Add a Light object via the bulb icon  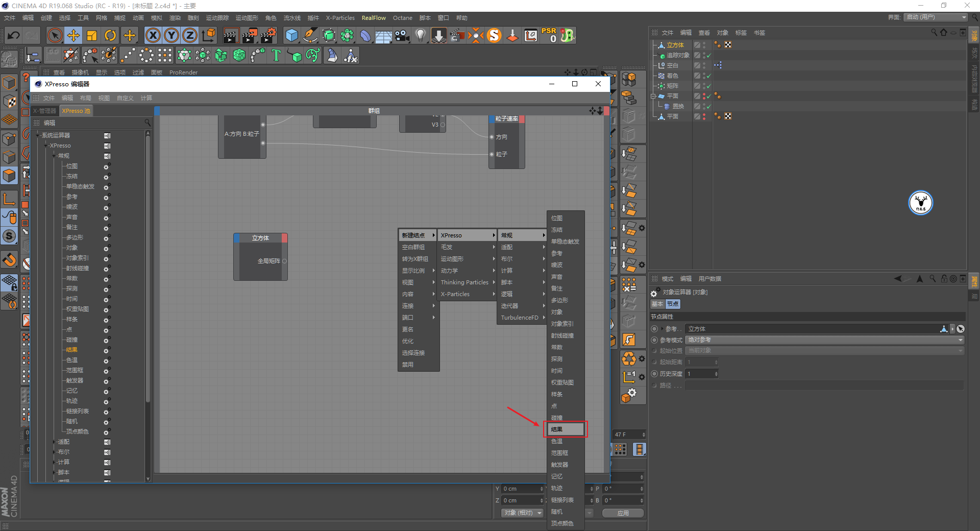(421, 35)
